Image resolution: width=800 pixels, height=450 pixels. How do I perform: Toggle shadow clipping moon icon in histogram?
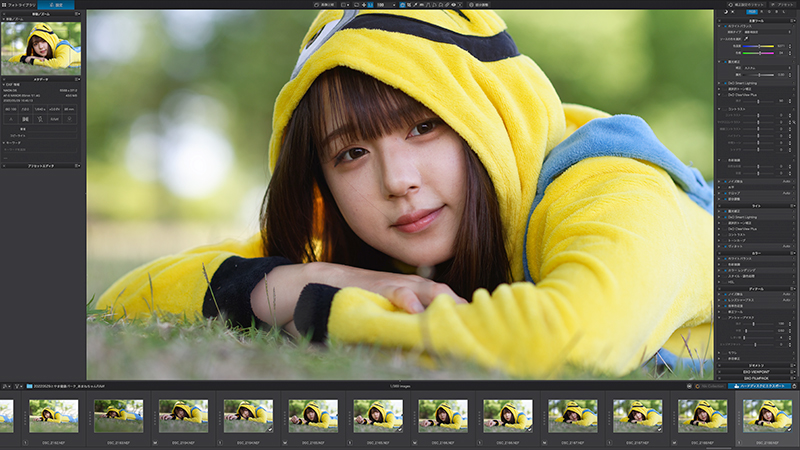coord(726,12)
